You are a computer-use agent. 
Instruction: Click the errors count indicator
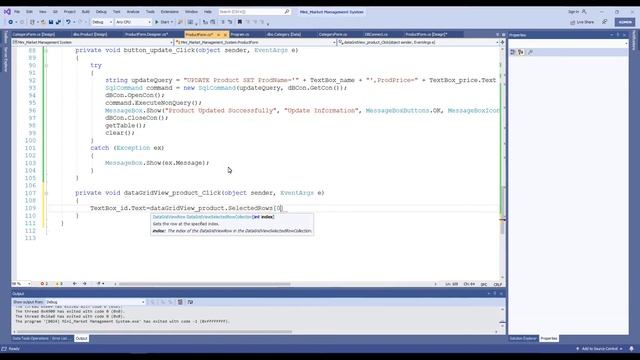pos(44,284)
